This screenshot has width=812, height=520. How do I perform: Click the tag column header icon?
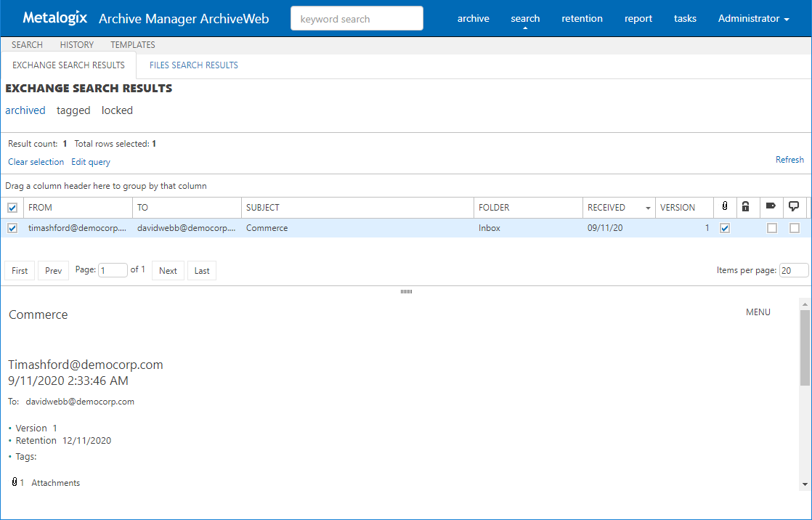pyautogui.click(x=771, y=207)
